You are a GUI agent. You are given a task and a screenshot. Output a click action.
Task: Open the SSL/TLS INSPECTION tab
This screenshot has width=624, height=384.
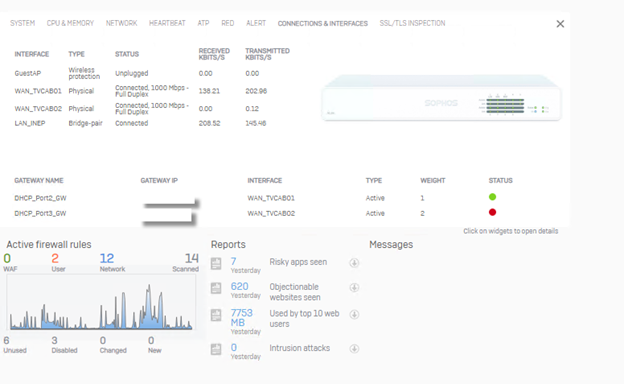(x=412, y=23)
